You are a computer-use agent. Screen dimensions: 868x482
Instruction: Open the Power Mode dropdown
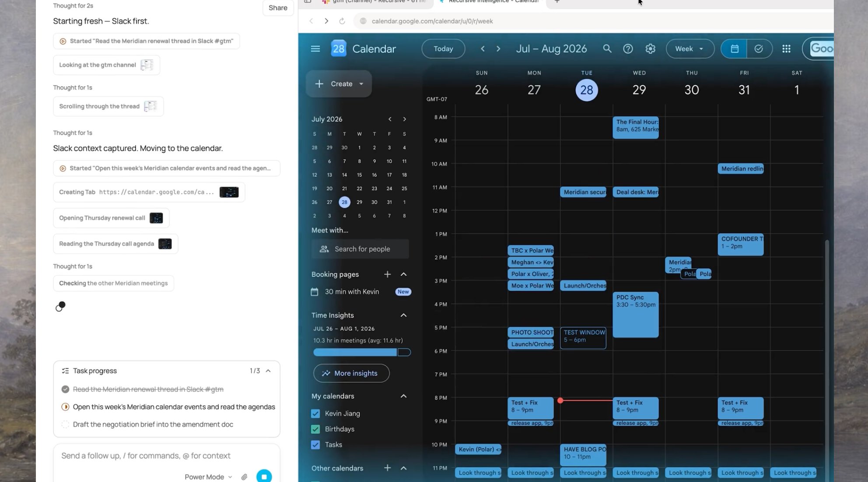coord(208,477)
